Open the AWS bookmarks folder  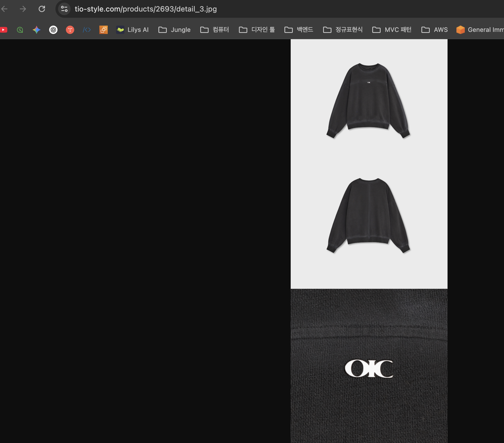click(x=434, y=30)
